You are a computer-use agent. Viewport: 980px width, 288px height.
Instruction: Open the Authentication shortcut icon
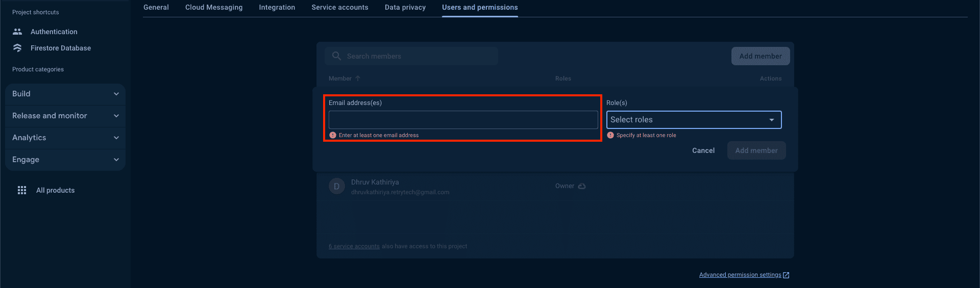[17, 32]
